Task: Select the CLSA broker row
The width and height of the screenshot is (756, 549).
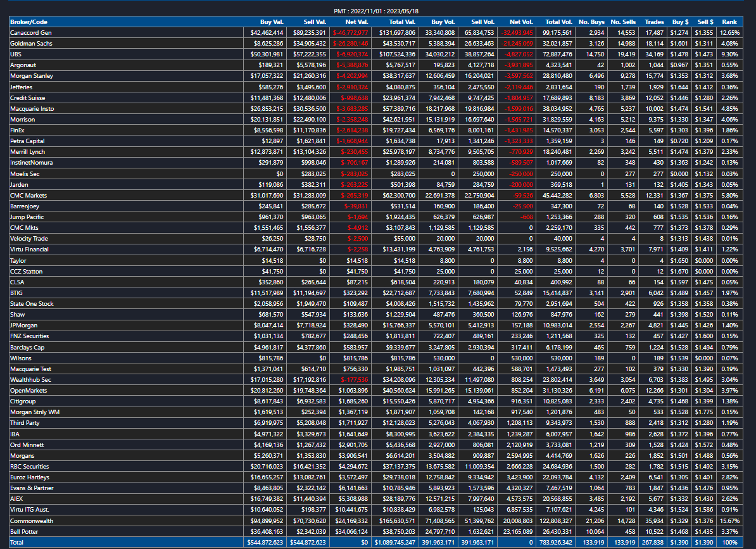Action: [x=376, y=282]
